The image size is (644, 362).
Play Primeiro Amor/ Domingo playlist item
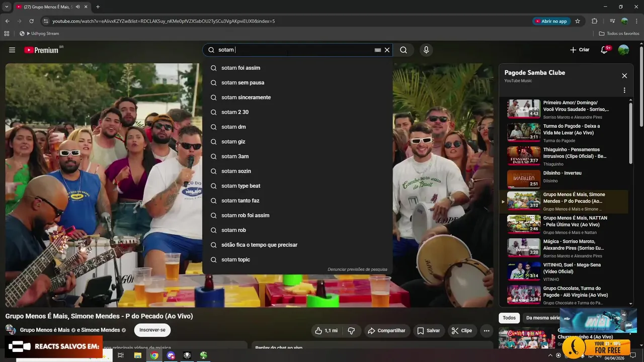click(563, 109)
